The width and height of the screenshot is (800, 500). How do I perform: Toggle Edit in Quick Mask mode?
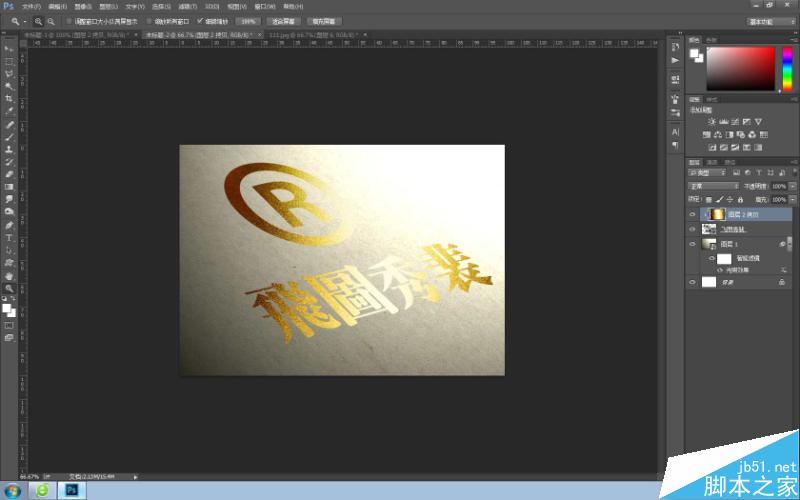click(x=9, y=325)
